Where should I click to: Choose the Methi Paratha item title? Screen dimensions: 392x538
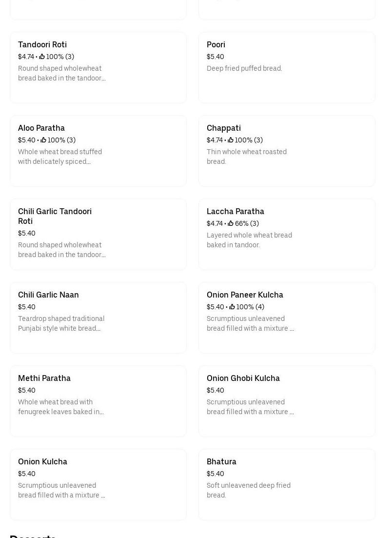pos(44,378)
